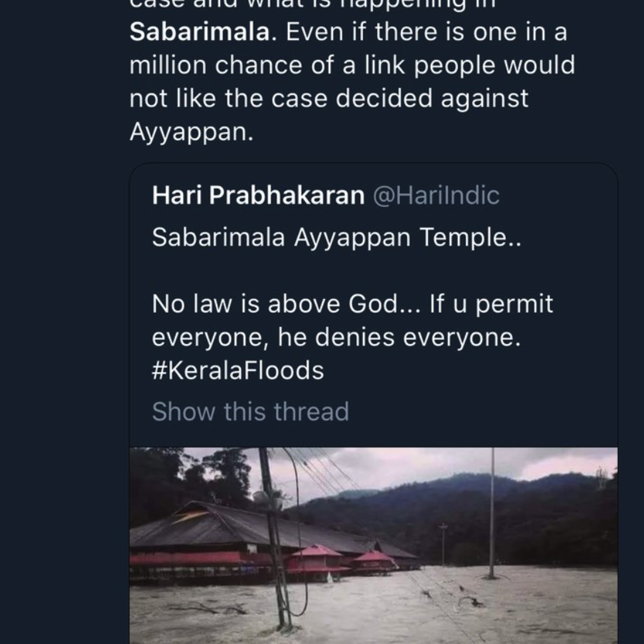Tap the 'million chance of a link' line
Screen dimensions: 644x644
click(x=352, y=65)
